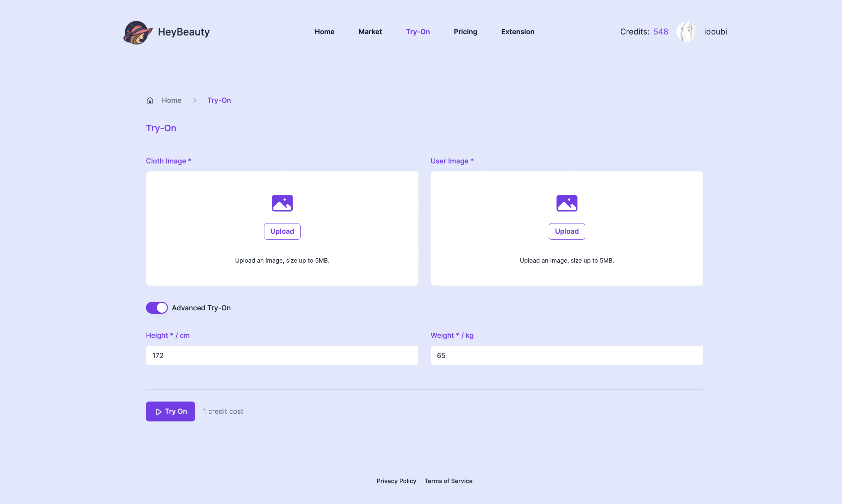The width and height of the screenshot is (842, 504).
Task: Focus the Weight kg input field
Action: 566,355
